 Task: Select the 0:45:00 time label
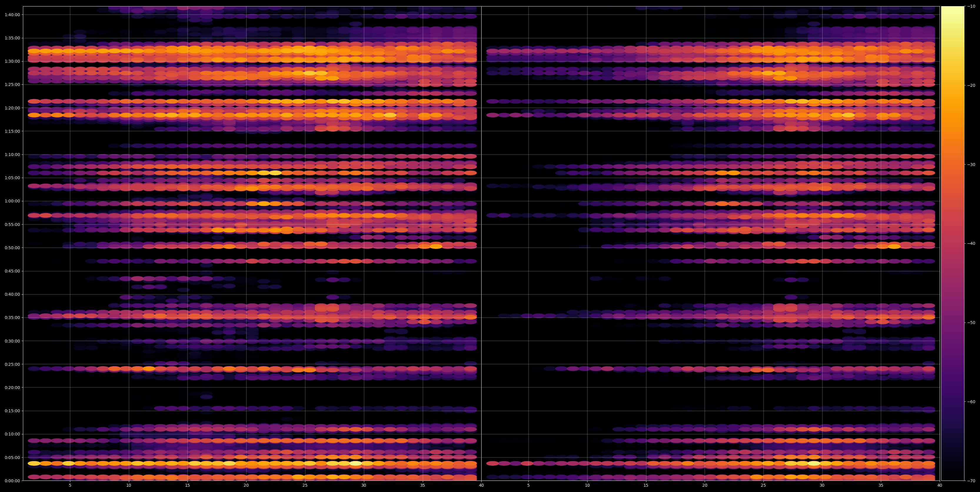click(12, 271)
